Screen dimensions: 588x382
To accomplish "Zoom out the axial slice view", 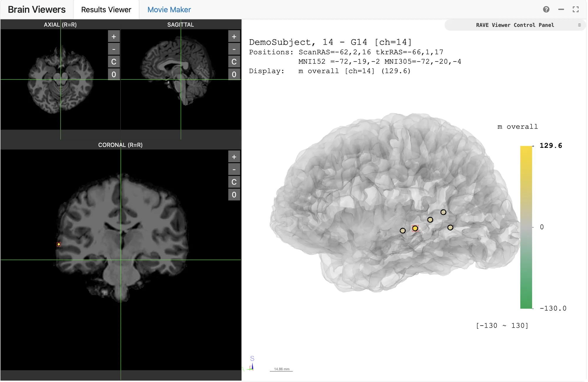I will tap(114, 49).
